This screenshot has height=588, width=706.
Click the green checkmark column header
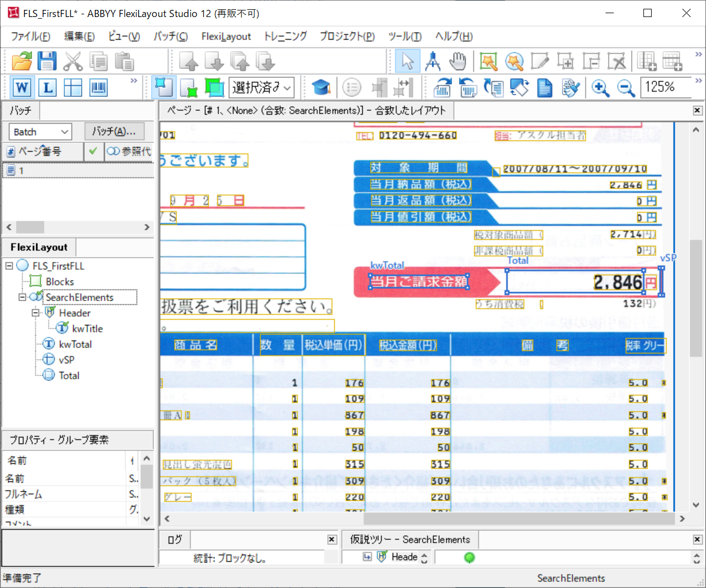pyautogui.click(x=93, y=152)
